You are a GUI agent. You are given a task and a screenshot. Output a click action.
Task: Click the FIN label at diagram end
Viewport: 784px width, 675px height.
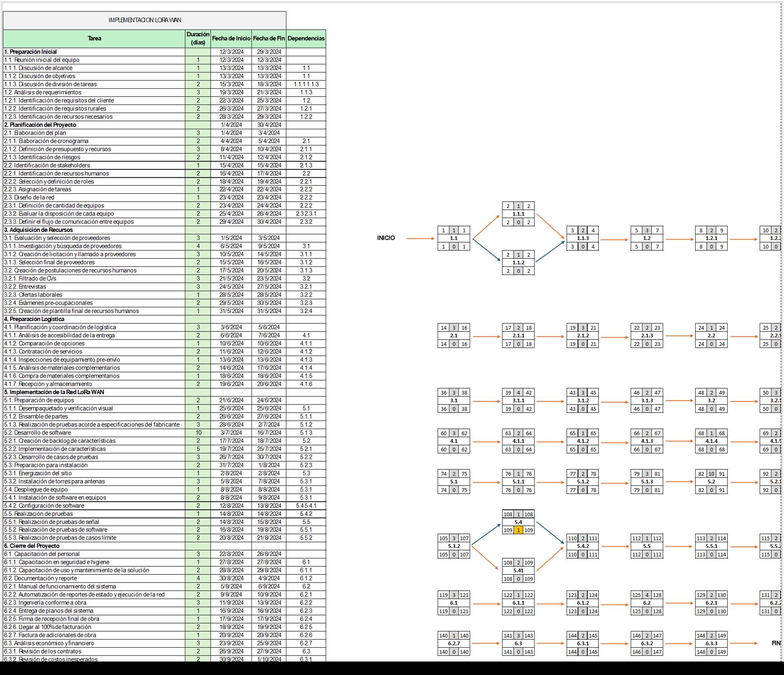pos(775,643)
